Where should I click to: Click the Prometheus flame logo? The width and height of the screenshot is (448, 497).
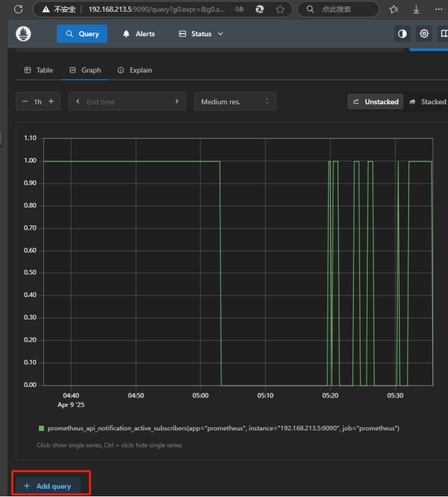(23, 34)
